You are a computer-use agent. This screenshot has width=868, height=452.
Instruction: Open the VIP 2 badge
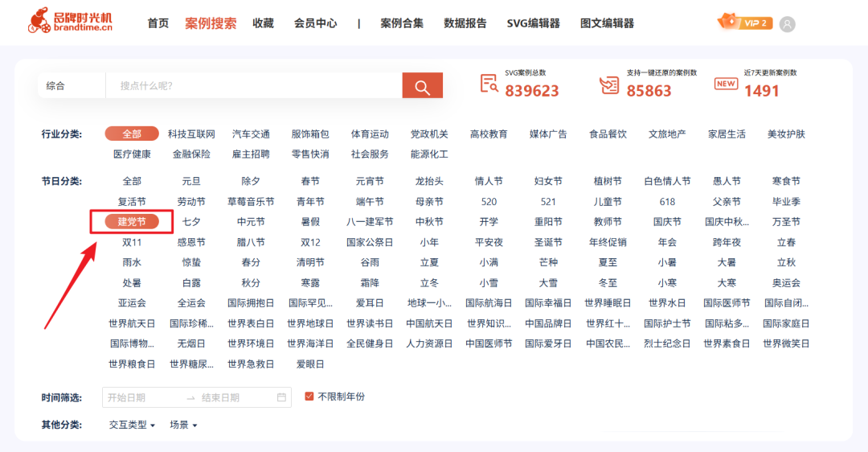click(x=745, y=23)
